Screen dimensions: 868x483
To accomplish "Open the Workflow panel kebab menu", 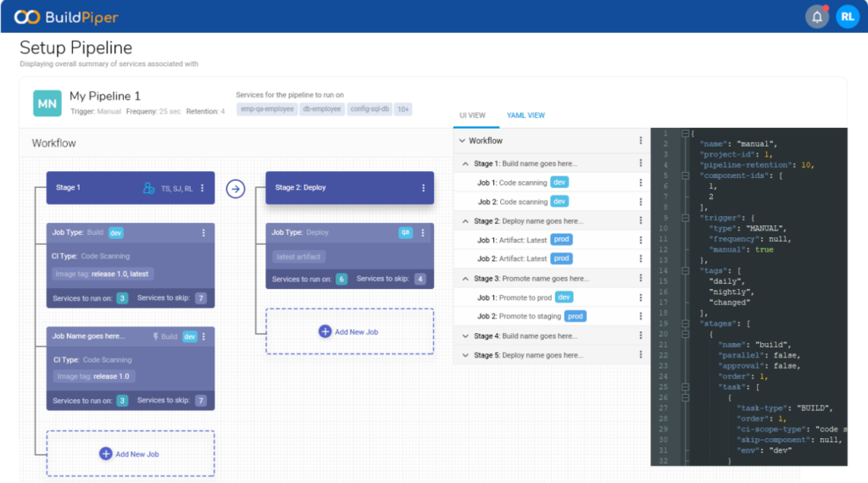I will [641, 141].
